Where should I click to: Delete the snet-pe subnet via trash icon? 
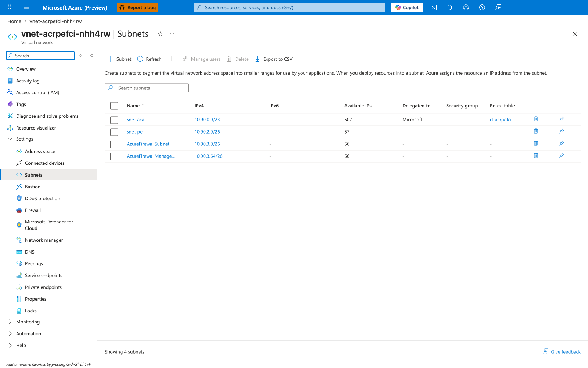click(x=536, y=131)
